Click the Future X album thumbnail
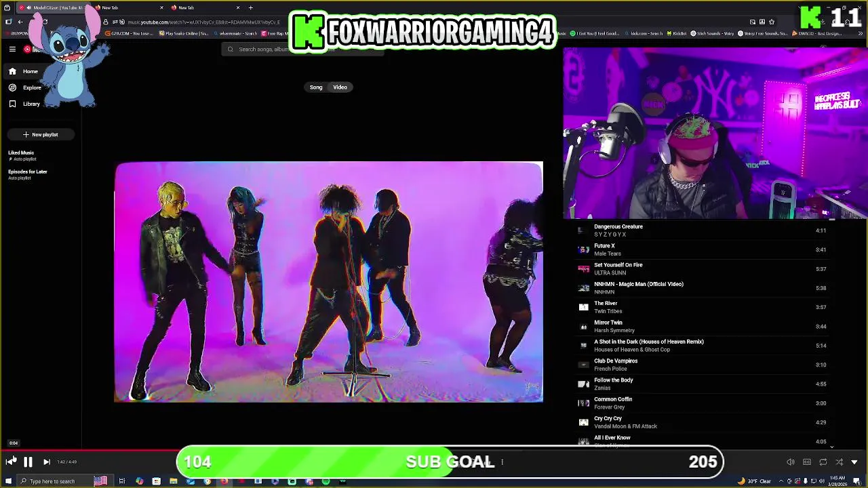 pyautogui.click(x=583, y=249)
